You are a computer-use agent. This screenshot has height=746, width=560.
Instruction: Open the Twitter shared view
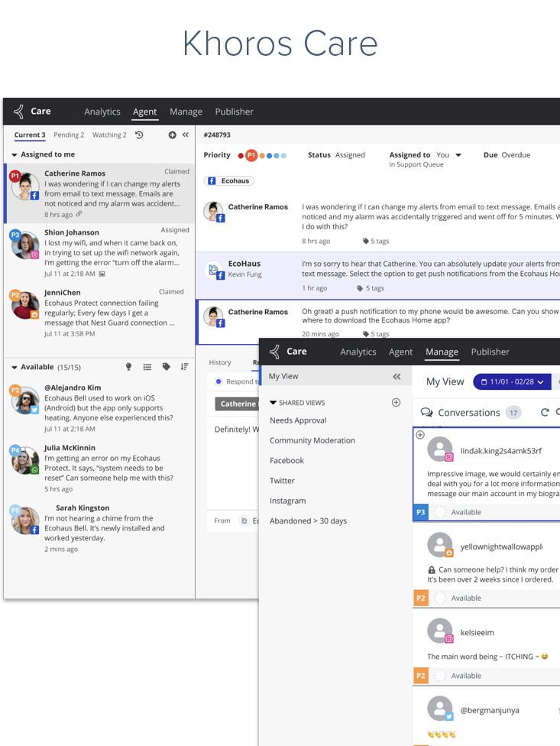pyautogui.click(x=283, y=481)
